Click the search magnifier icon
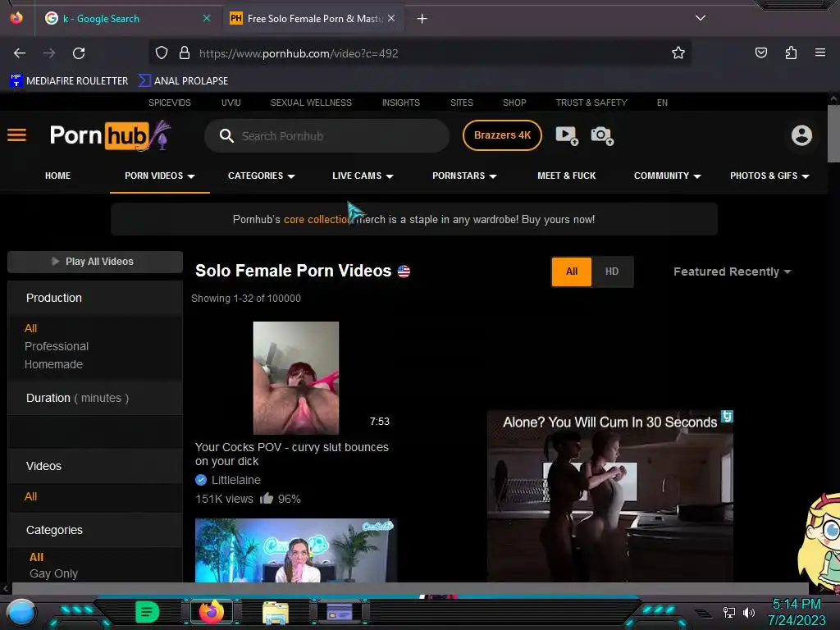This screenshot has width=840, height=630. 226,136
